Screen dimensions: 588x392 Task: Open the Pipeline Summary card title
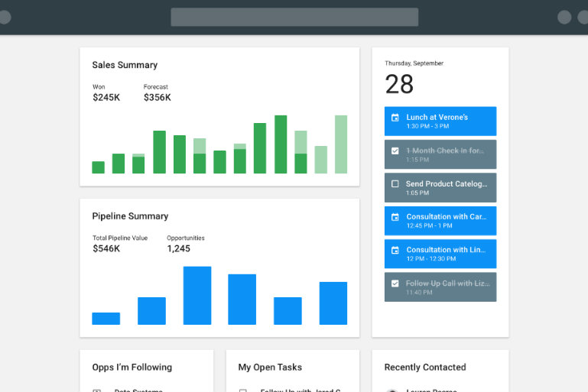tap(130, 216)
